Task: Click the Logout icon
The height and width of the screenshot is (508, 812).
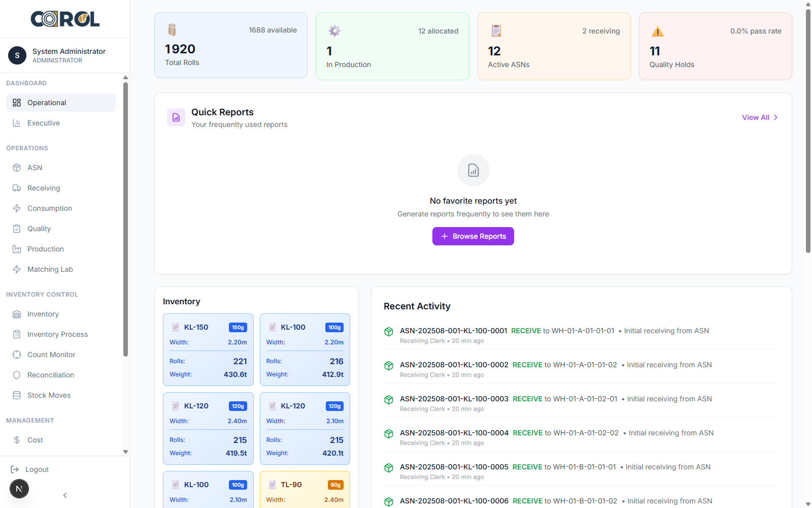Action: [16, 469]
